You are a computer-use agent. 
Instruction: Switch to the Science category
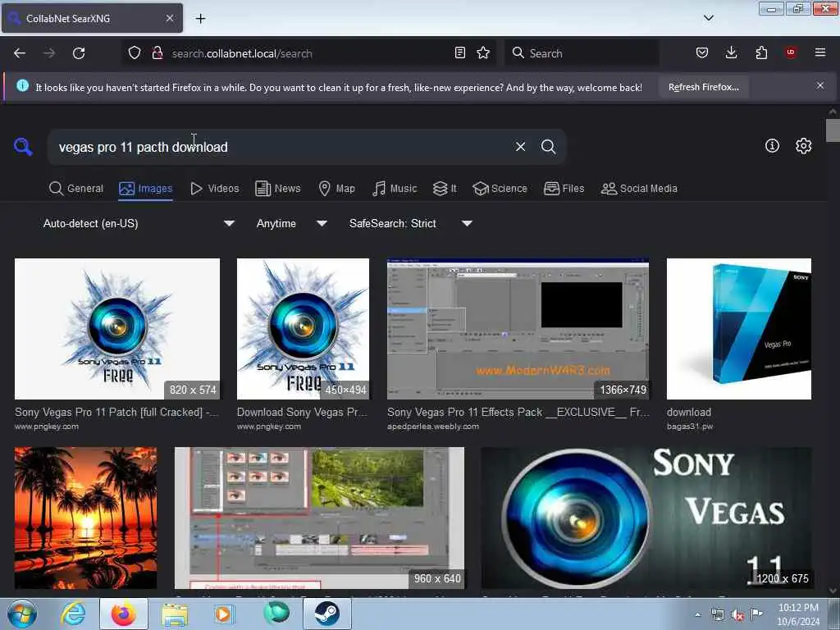(500, 189)
